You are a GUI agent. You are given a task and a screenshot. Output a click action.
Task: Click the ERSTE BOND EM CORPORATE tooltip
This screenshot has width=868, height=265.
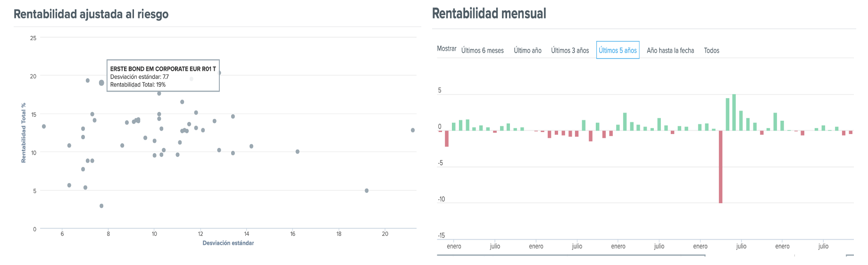163,75
